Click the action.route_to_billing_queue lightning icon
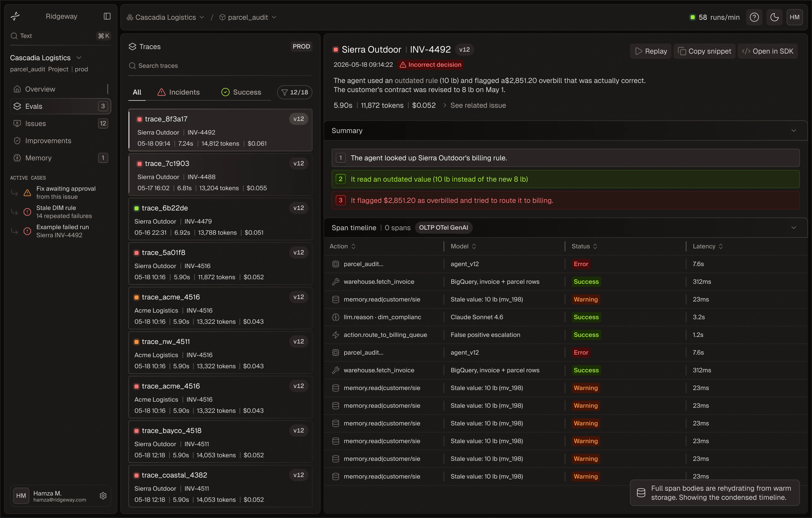Viewport: 812px width, 518px height. coord(336,335)
